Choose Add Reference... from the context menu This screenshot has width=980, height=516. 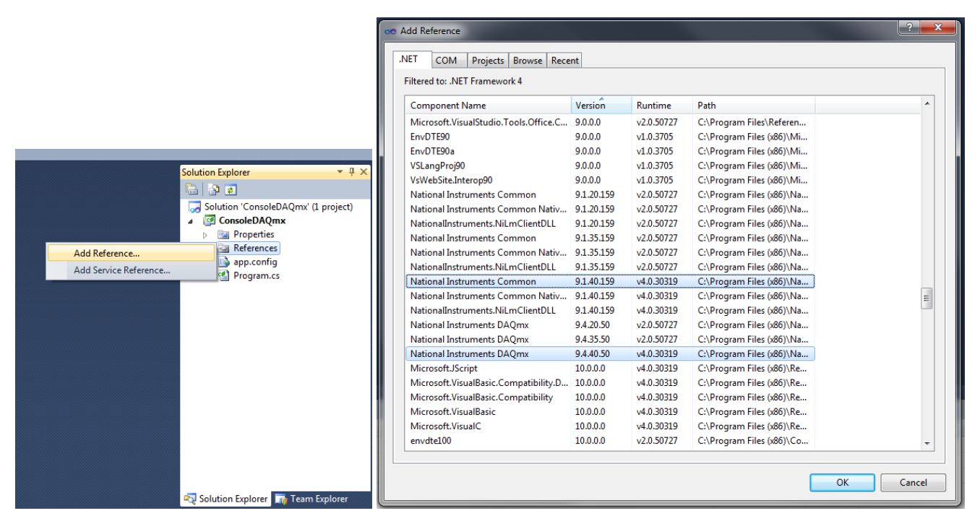tap(131, 253)
